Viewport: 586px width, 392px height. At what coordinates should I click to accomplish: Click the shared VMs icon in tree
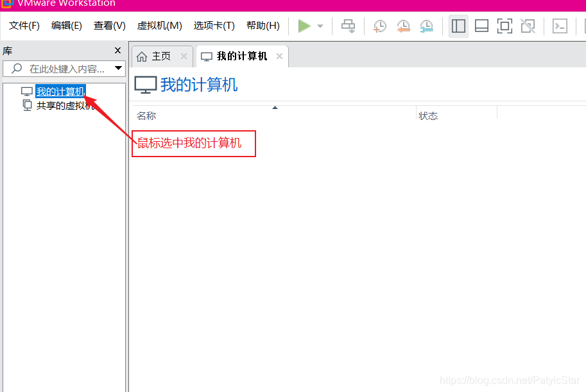click(x=28, y=105)
